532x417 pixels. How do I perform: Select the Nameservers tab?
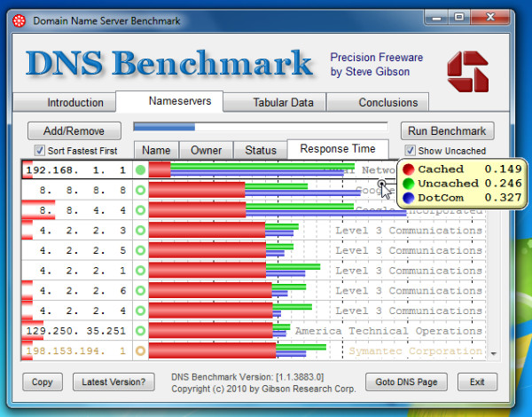point(169,101)
